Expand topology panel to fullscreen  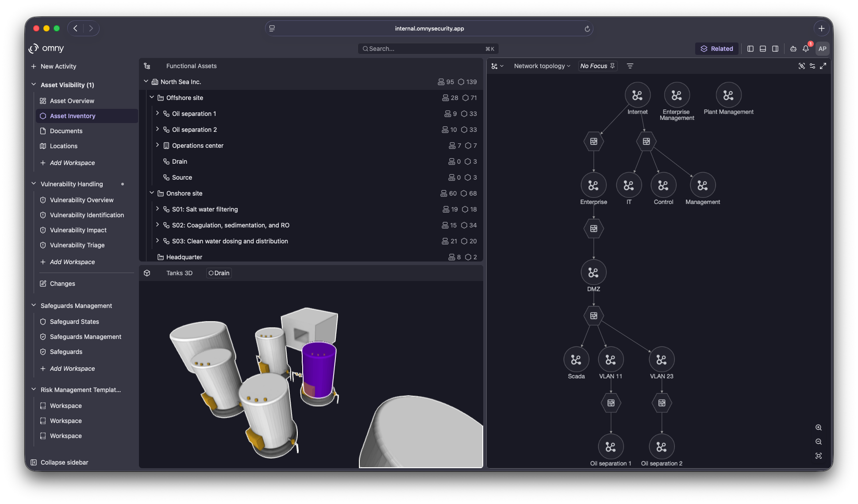[823, 66]
